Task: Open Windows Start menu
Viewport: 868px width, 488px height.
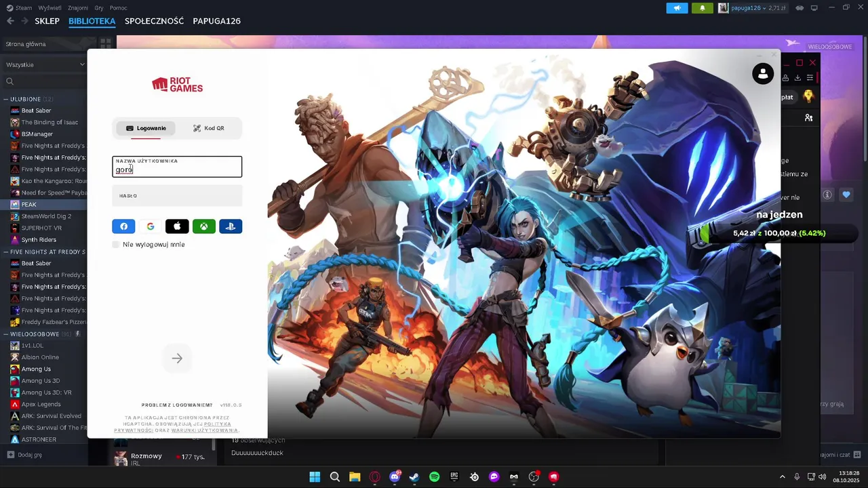Action: (315, 477)
